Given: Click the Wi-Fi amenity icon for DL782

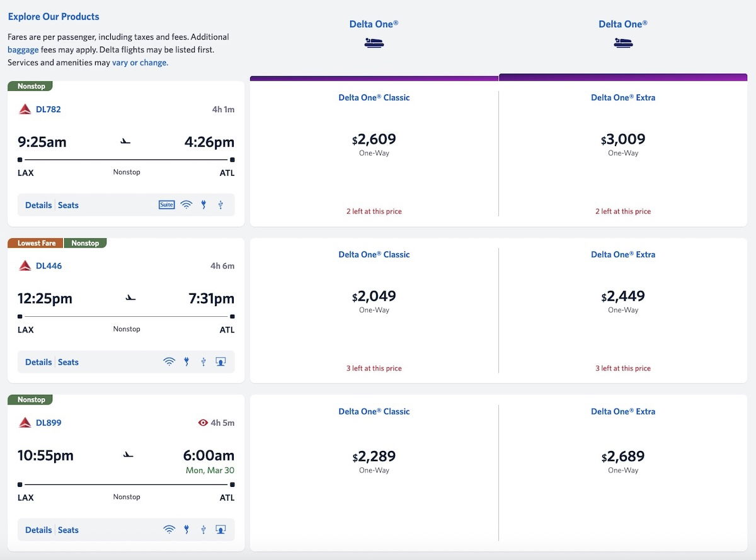Looking at the screenshot, I should click(x=186, y=205).
